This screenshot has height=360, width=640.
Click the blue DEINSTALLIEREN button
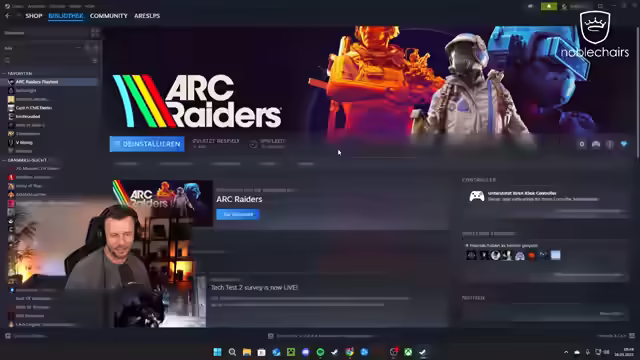147,144
